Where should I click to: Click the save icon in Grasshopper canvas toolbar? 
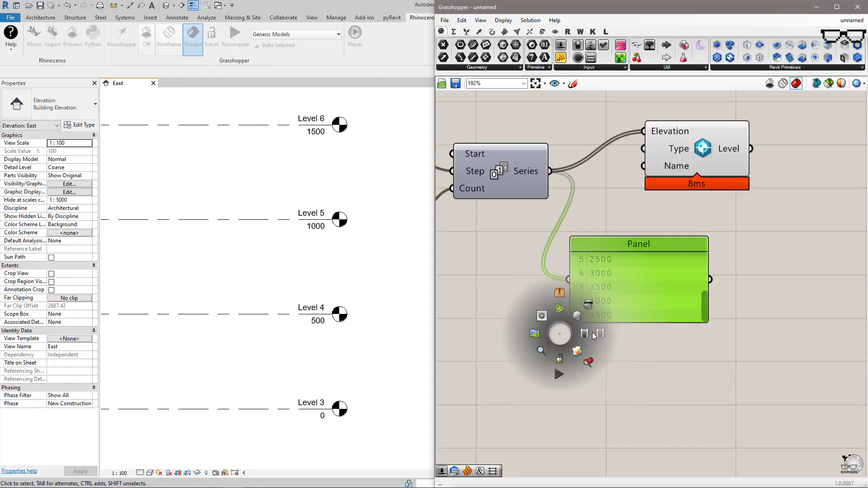(x=455, y=83)
